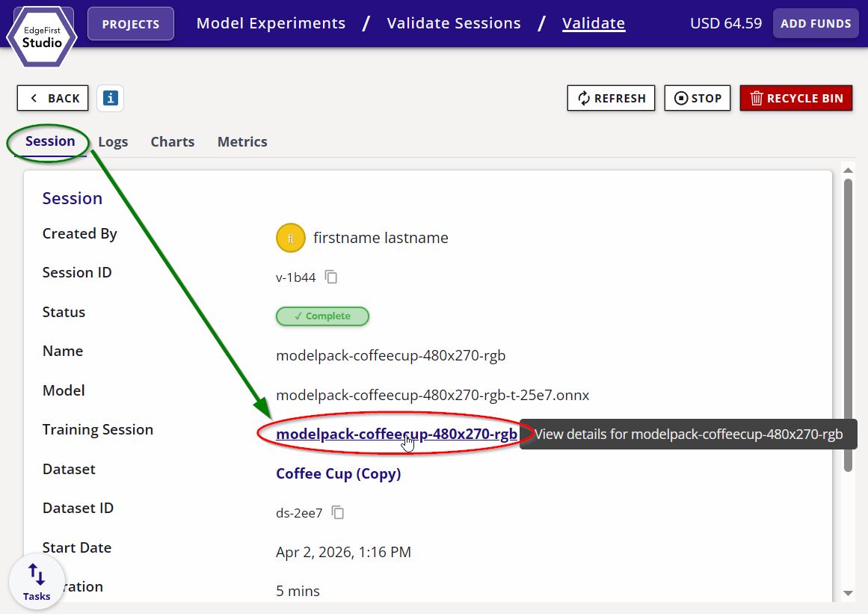Open the Metrics tab
This screenshot has height=614, width=868.
coord(242,142)
